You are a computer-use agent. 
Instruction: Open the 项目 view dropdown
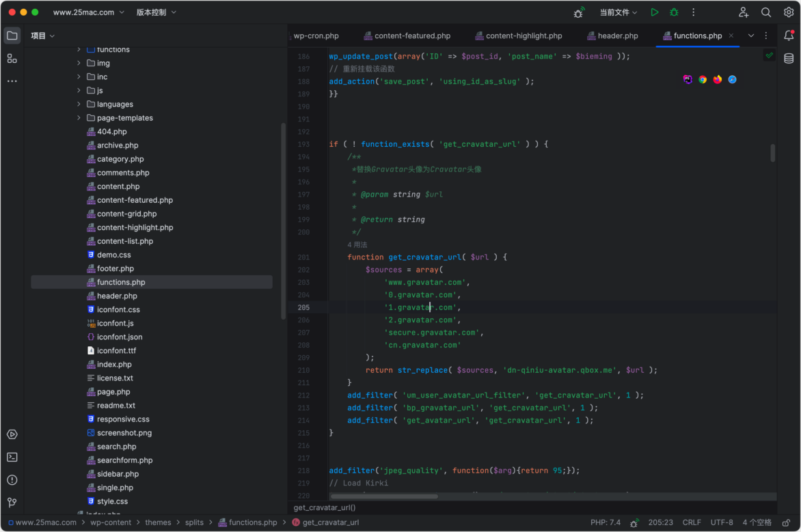click(42, 36)
